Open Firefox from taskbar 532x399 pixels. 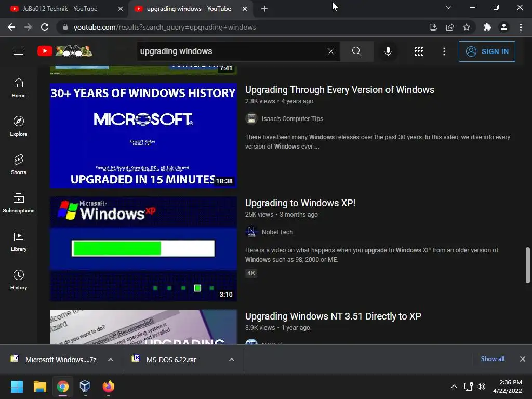tap(108, 387)
